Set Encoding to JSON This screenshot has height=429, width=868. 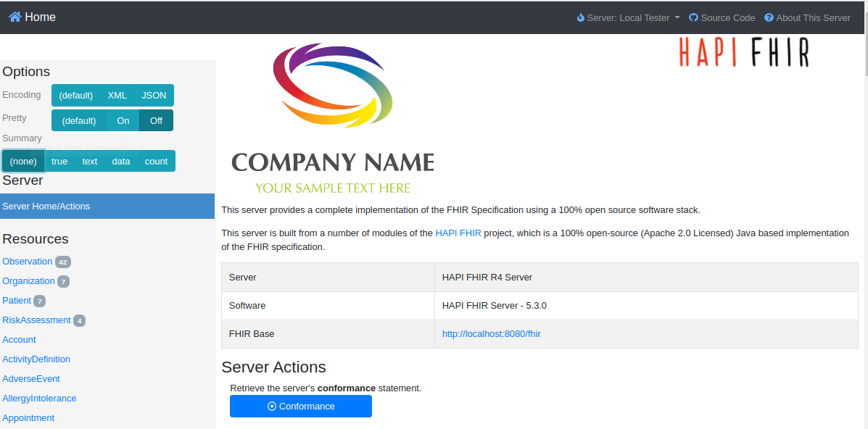[x=154, y=95]
